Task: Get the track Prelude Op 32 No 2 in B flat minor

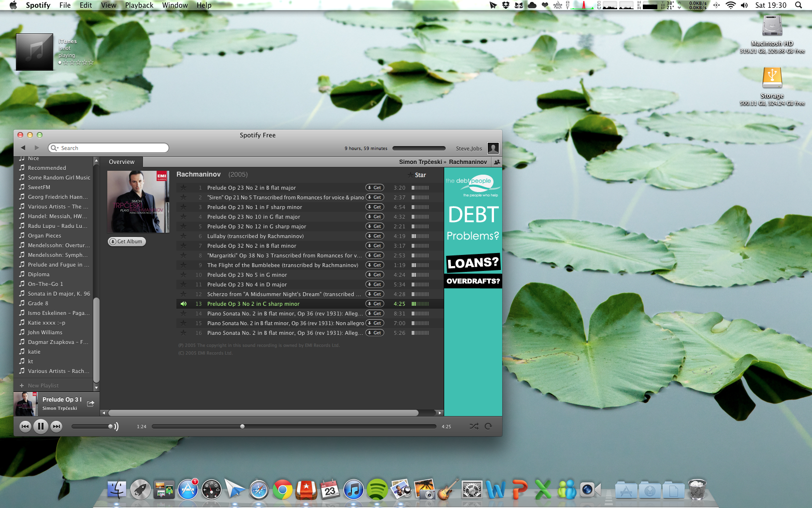Action: [x=375, y=245]
